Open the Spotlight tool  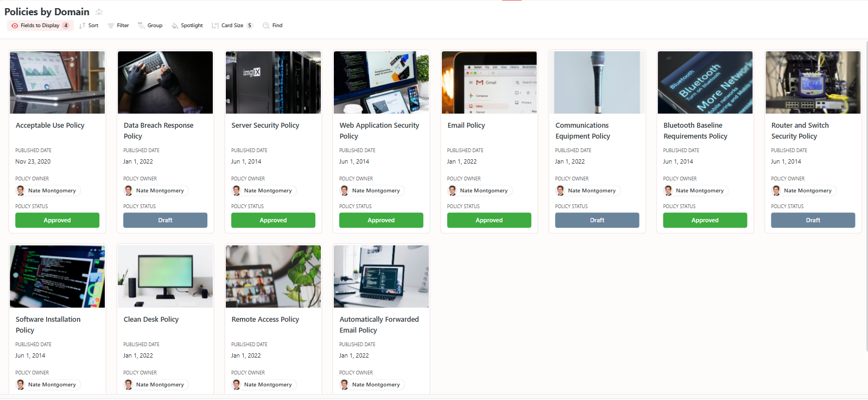187,26
